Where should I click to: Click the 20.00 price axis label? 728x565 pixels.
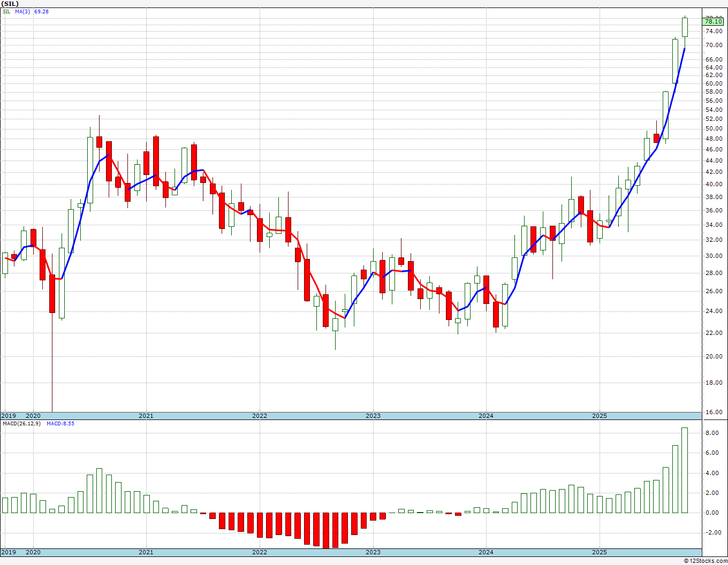(x=714, y=356)
